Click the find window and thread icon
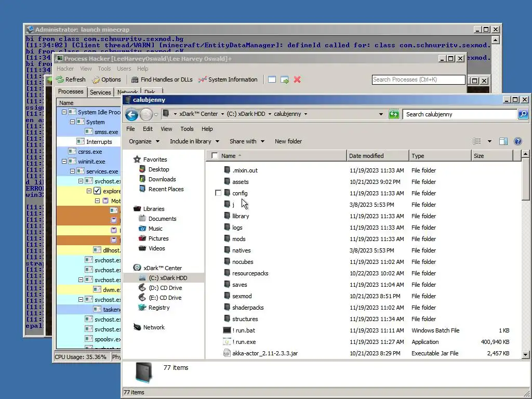 click(284, 79)
